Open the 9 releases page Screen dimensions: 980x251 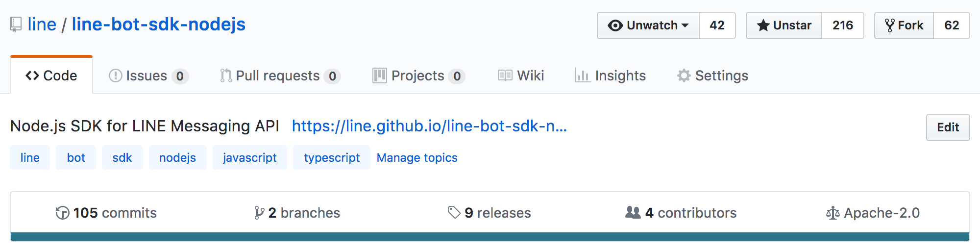tap(489, 213)
